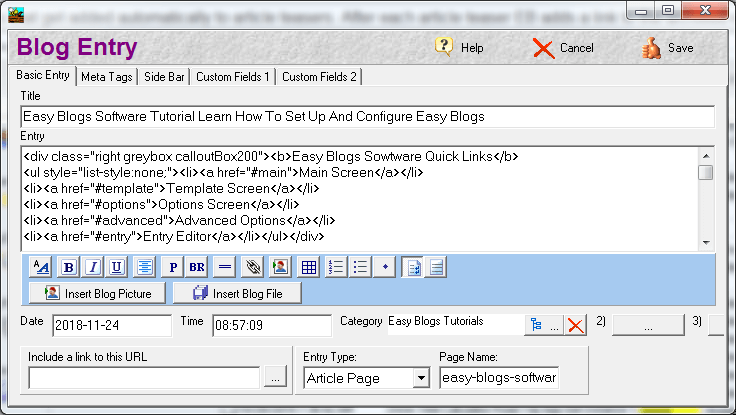Insert a hyperlink with chain icon

click(253, 268)
